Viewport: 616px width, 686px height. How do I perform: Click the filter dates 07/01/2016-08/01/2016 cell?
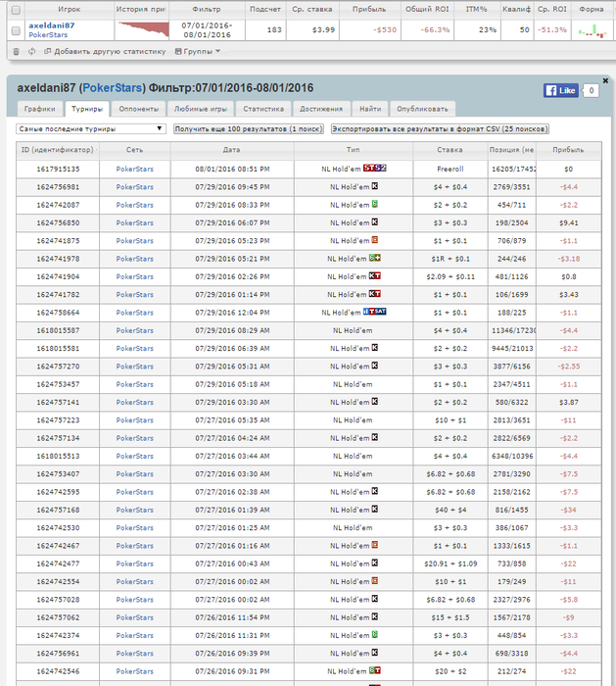207,30
